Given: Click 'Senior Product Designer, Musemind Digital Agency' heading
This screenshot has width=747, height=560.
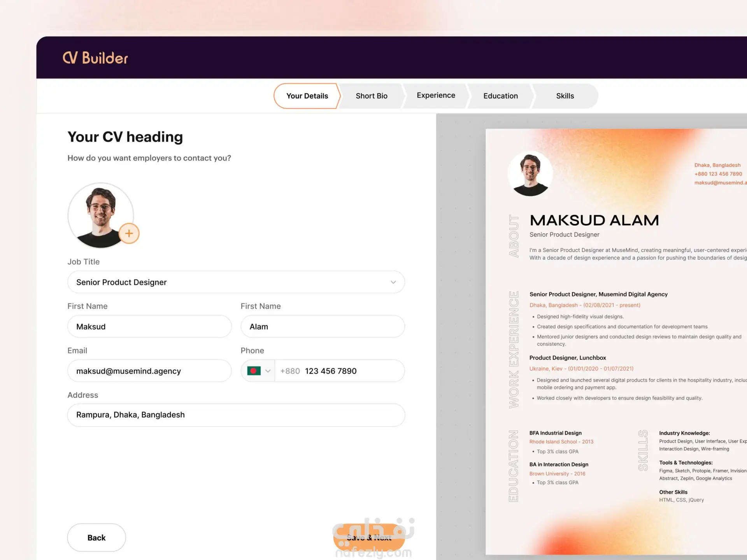Looking at the screenshot, I should [x=598, y=294].
